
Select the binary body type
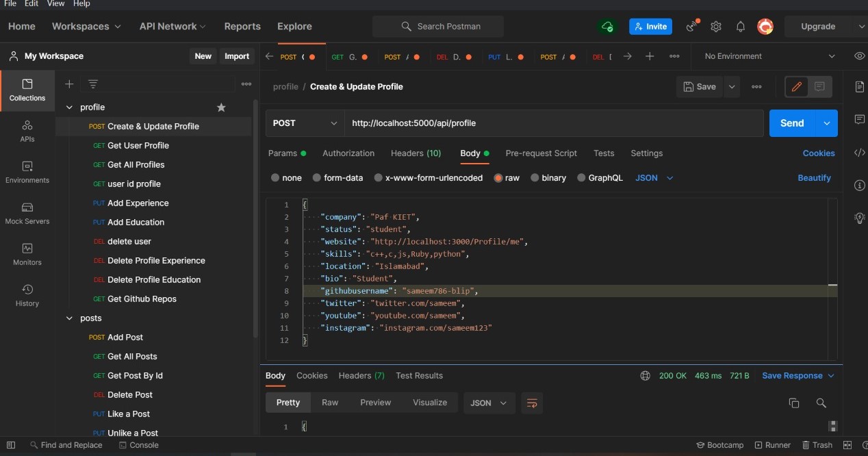coord(548,178)
